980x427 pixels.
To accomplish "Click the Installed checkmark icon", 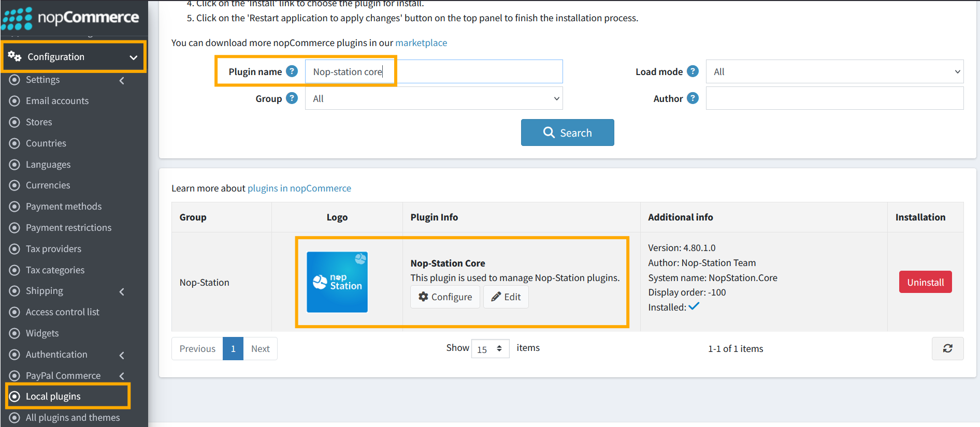I will tap(694, 306).
